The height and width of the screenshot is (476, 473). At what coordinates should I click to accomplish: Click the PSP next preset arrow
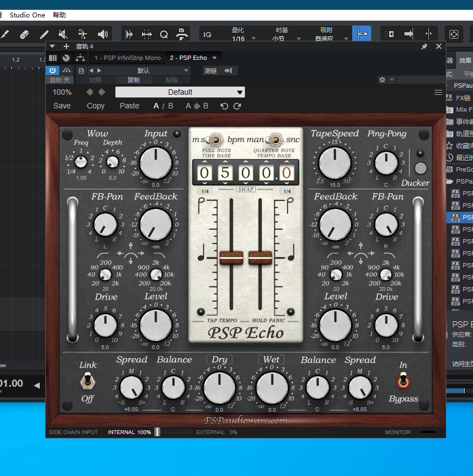pyautogui.click(x=102, y=92)
